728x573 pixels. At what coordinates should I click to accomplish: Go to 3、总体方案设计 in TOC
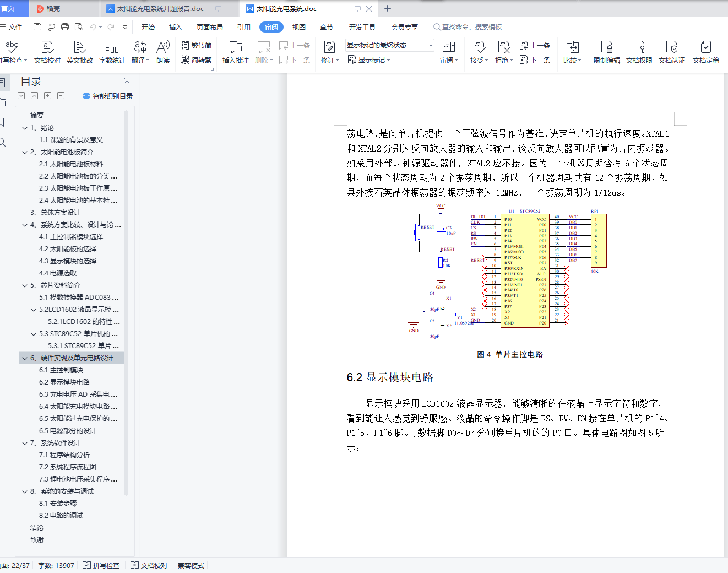[x=55, y=213]
